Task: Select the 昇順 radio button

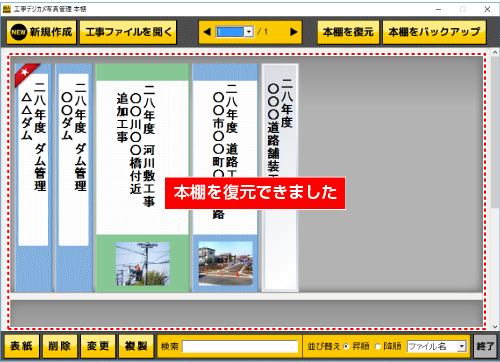Action: pos(346,347)
